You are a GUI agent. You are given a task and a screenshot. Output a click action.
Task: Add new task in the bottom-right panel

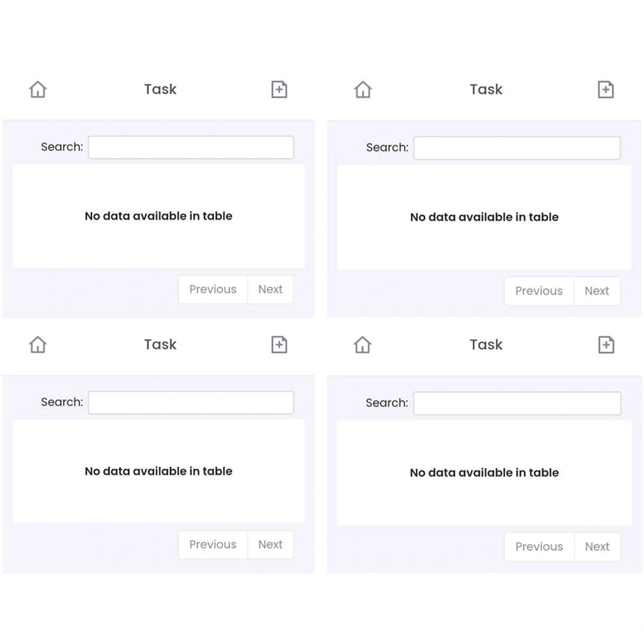[x=606, y=345]
